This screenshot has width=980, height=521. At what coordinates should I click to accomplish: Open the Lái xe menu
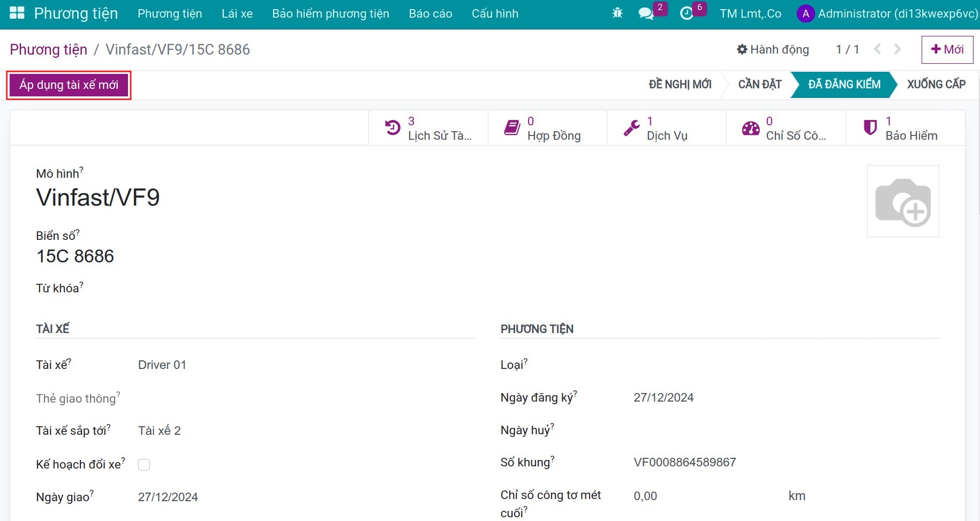coord(237,14)
